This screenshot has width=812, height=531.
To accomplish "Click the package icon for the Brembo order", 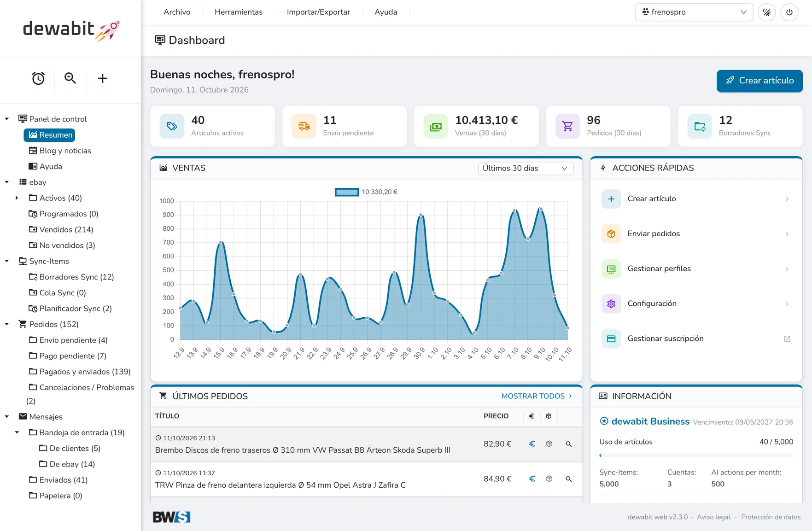I will [549, 444].
